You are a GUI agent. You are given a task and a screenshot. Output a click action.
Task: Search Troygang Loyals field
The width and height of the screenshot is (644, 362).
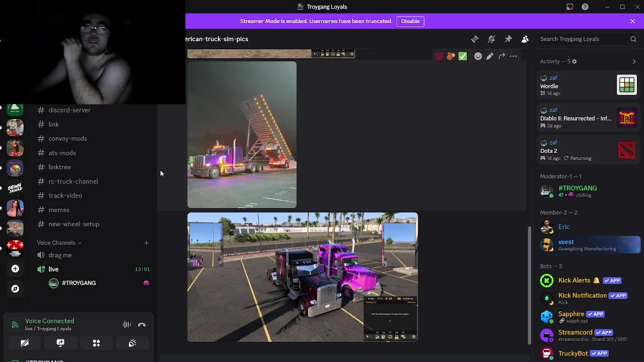point(588,39)
